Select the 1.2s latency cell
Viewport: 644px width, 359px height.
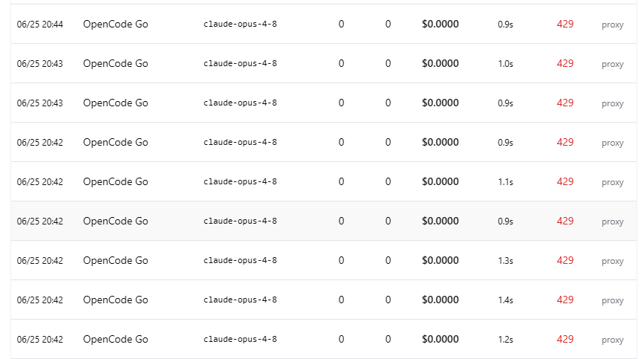coord(506,340)
